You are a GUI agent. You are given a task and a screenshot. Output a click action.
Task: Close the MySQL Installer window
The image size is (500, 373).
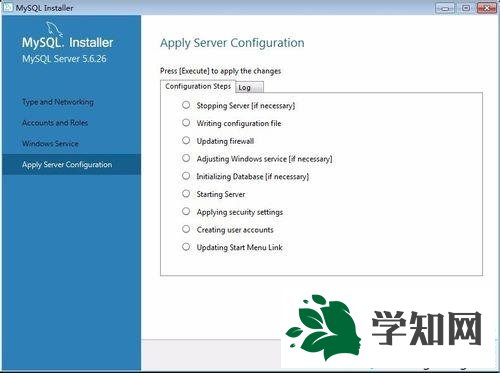487,8
